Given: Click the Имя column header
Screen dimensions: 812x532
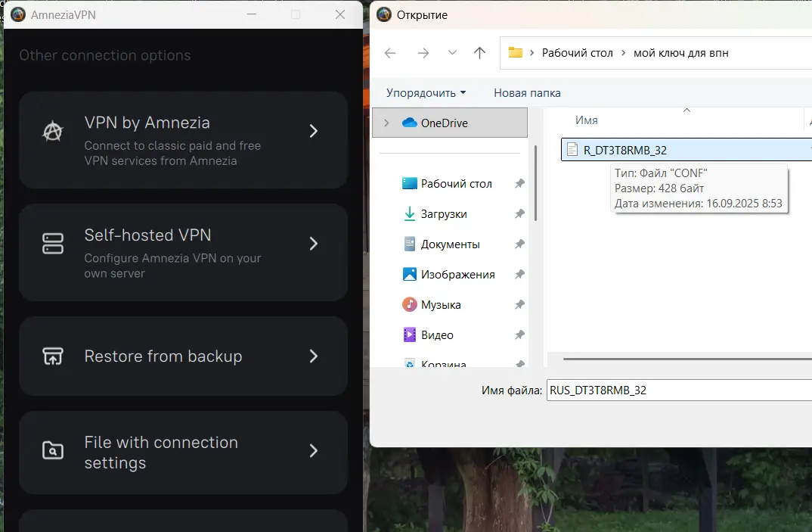Looking at the screenshot, I should 587,120.
